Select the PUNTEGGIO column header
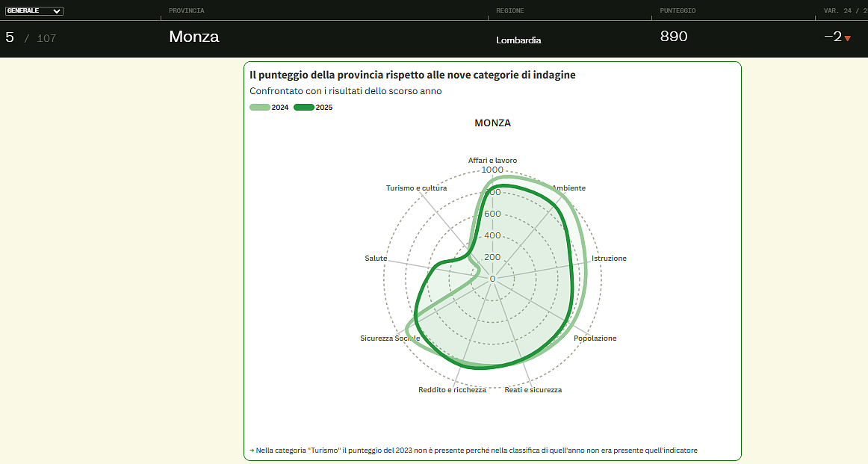Screen dimensions: 868x464 click(x=678, y=11)
